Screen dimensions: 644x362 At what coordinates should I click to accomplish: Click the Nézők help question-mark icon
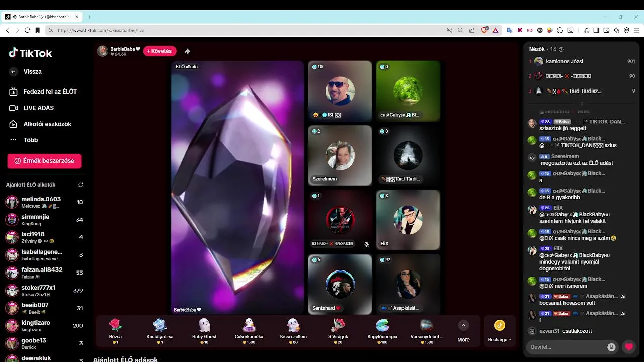(x=561, y=49)
